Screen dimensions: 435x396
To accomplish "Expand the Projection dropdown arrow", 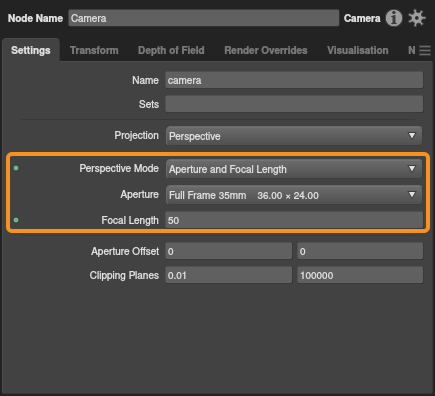I will coord(412,135).
